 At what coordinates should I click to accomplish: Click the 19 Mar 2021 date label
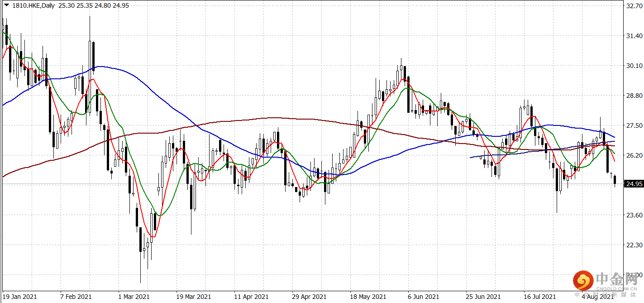[x=193, y=297]
